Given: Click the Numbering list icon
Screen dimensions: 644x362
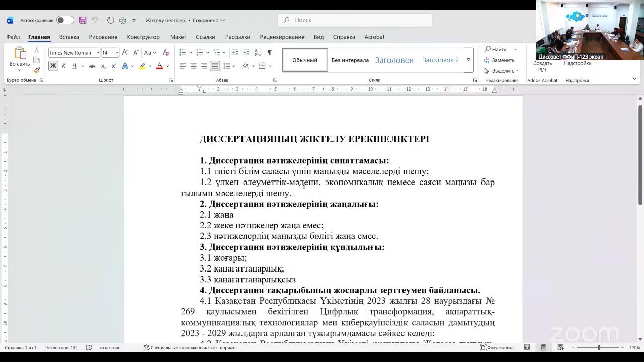Looking at the screenshot, I should [199, 53].
